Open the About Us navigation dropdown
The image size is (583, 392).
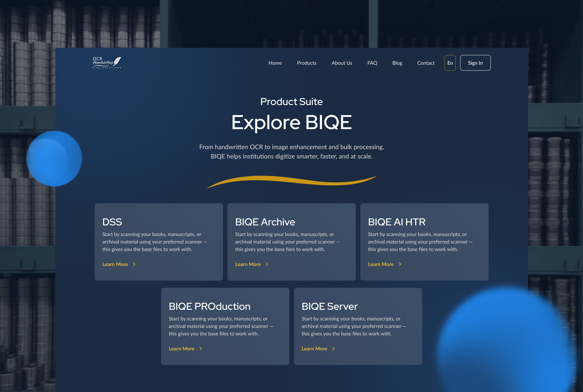pyautogui.click(x=342, y=63)
